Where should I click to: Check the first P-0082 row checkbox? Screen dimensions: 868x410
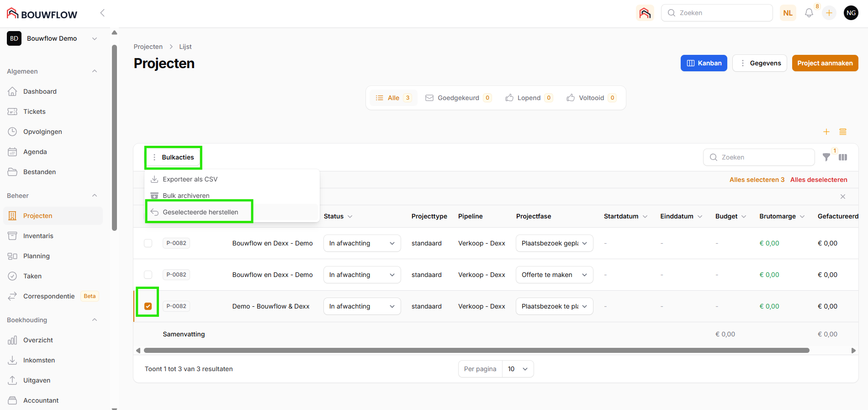(x=148, y=243)
